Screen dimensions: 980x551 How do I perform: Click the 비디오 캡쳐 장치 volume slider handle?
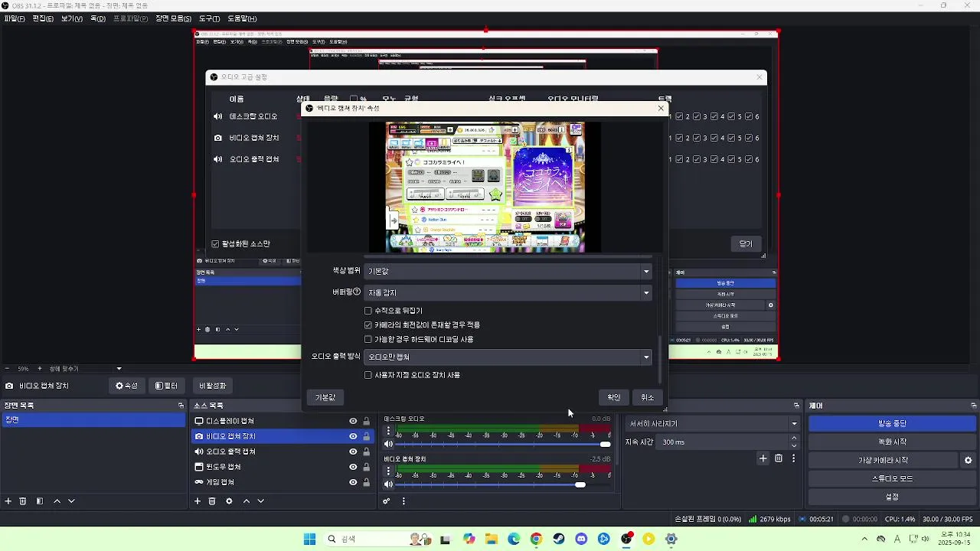pyautogui.click(x=580, y=484)
